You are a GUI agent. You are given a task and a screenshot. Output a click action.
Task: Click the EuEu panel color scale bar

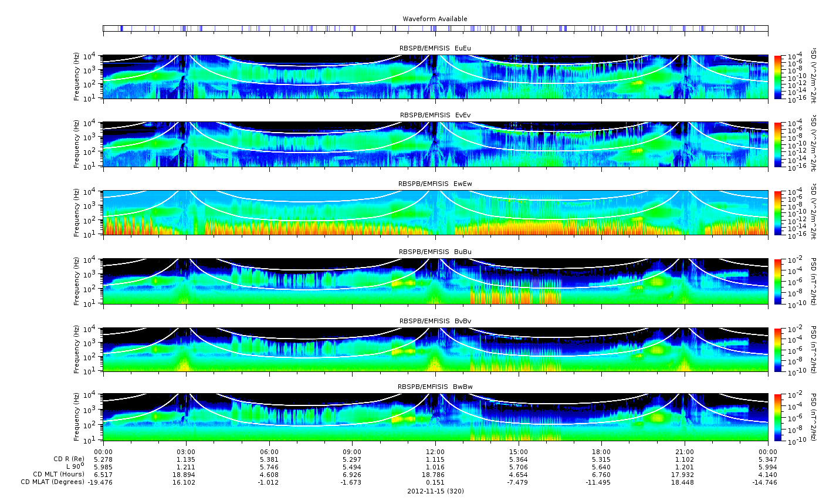tap(778, 77)
